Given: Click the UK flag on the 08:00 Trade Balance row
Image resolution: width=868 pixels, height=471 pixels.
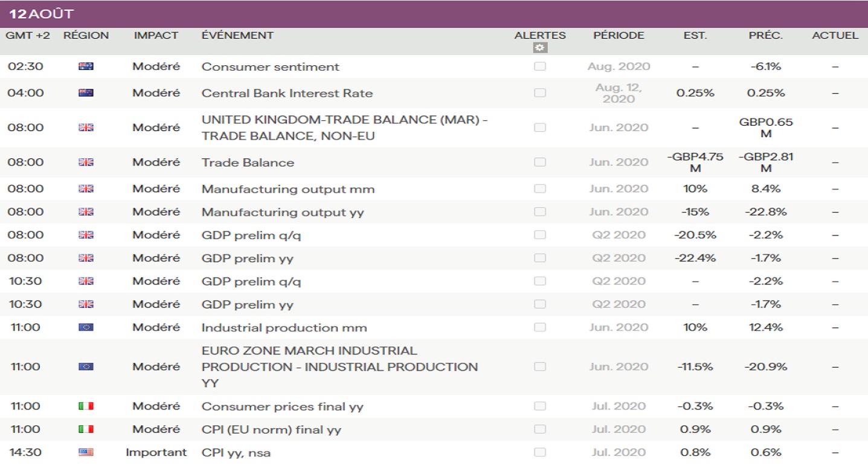Looking at the screenshot, I should pos(86,162).
